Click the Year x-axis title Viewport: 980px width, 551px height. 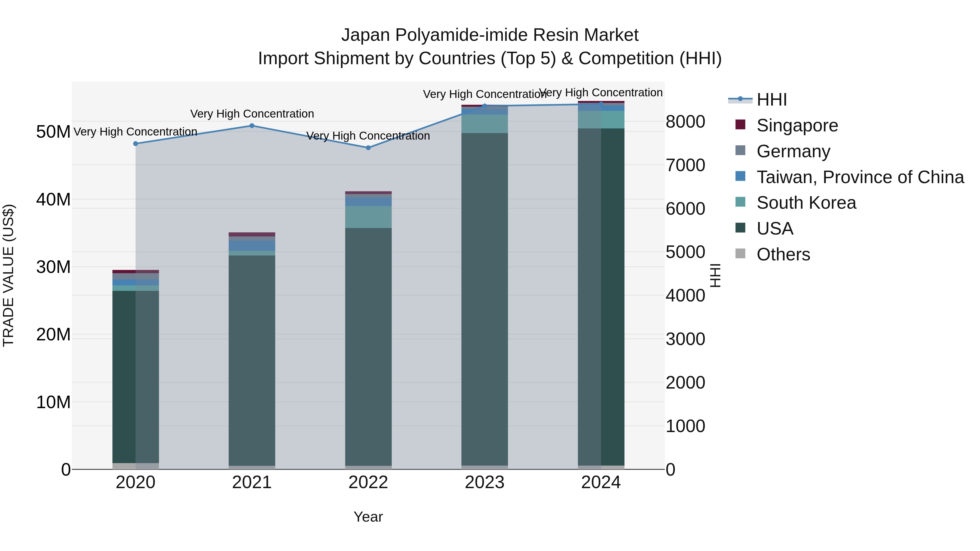(368, 517)
